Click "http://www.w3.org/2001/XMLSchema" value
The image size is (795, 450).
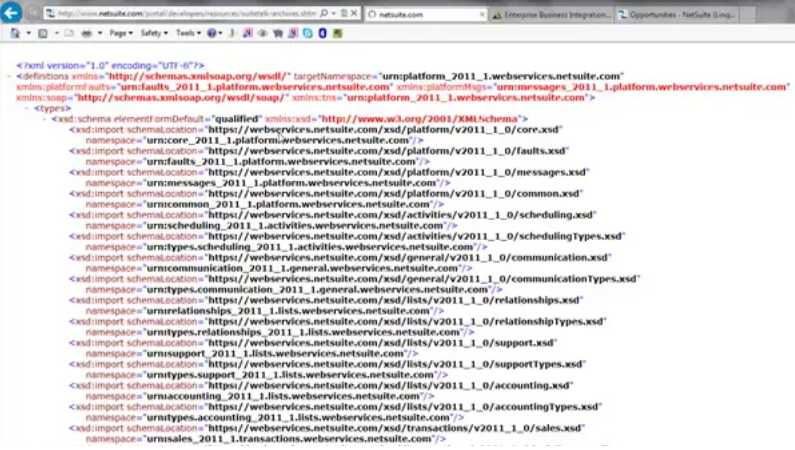tap(420, 119)
